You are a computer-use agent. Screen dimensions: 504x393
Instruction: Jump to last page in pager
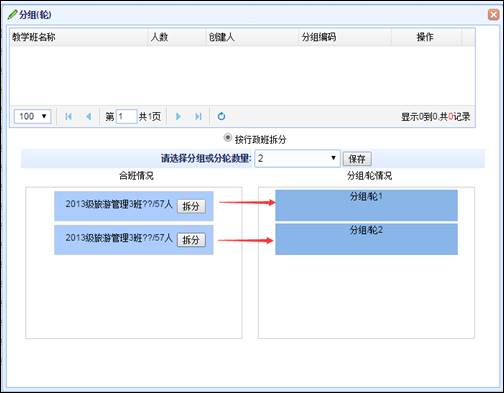tap(198, 116)
